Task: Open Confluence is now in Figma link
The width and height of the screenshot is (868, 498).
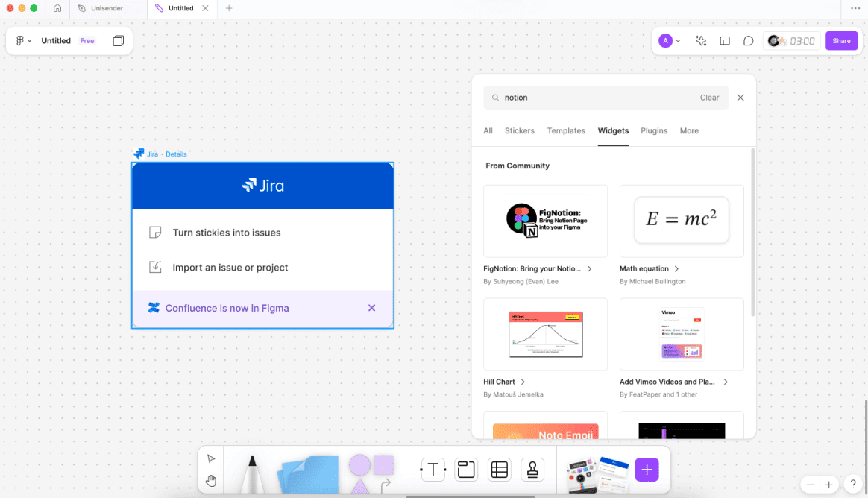Action: tap(227, 308)
